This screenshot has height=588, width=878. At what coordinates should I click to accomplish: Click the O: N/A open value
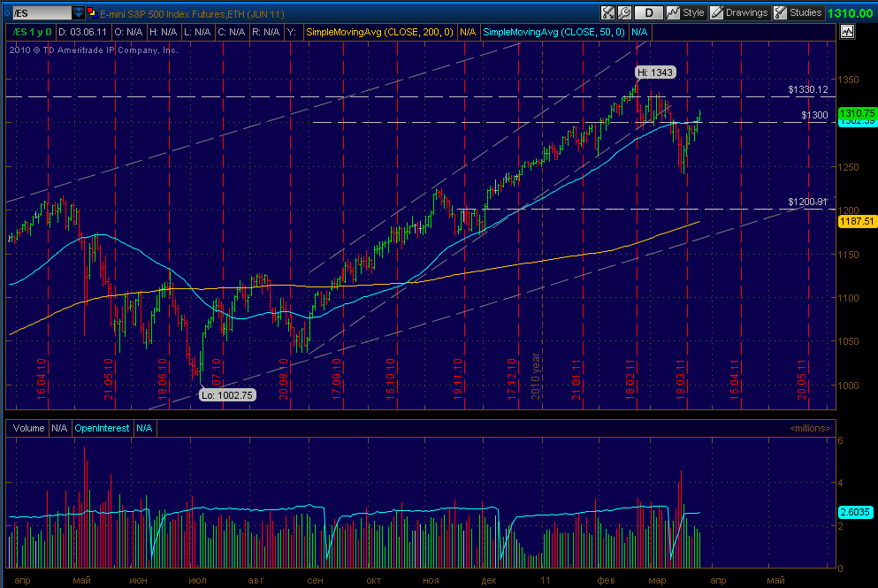(129, 33)
